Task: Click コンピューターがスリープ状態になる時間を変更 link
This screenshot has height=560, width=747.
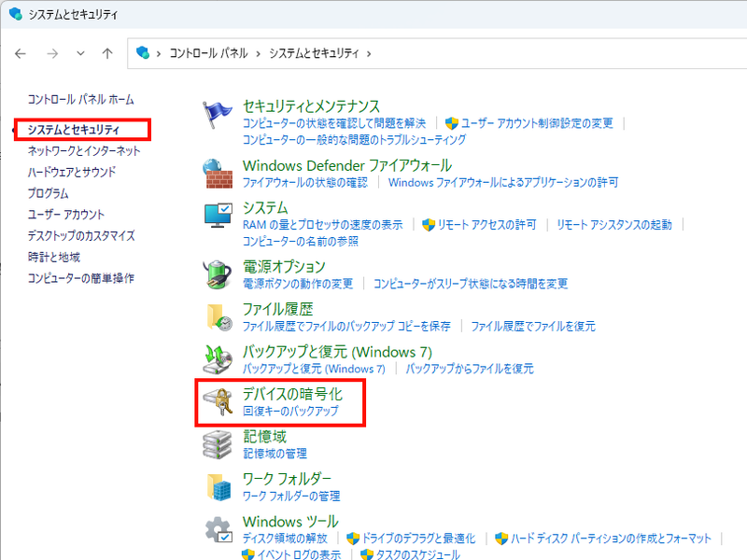Action: [x=471, y=284]
